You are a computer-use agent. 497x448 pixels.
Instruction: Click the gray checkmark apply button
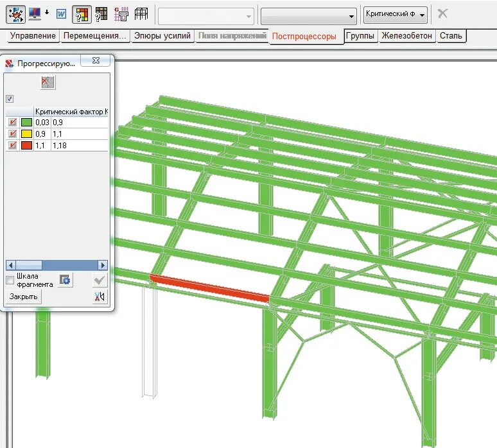point(100,280)
